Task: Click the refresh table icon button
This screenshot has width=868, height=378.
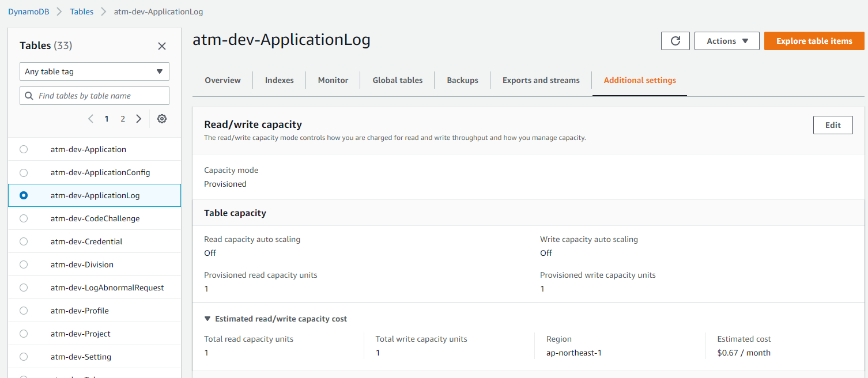Action: click(675, 41)
